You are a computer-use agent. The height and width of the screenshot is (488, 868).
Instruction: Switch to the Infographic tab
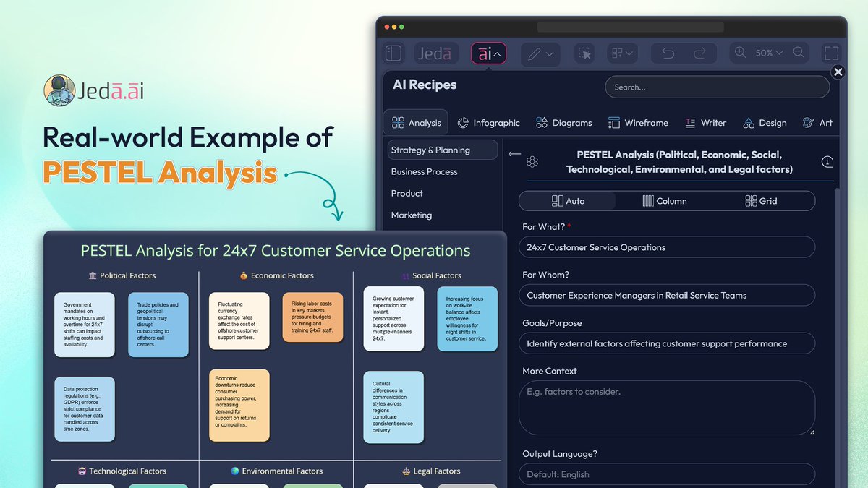point(489,122)
